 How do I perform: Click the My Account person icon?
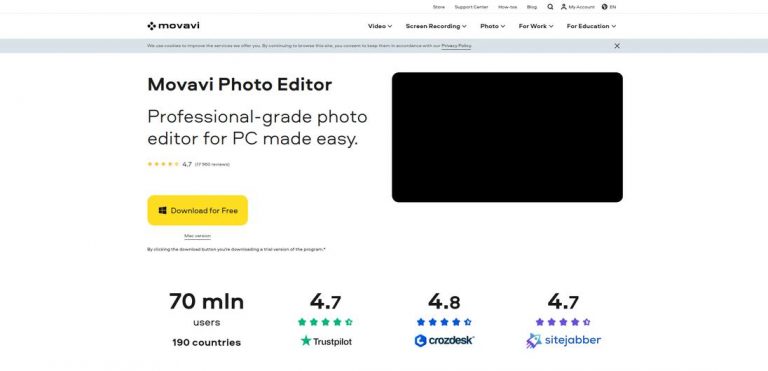click(564, 7)
